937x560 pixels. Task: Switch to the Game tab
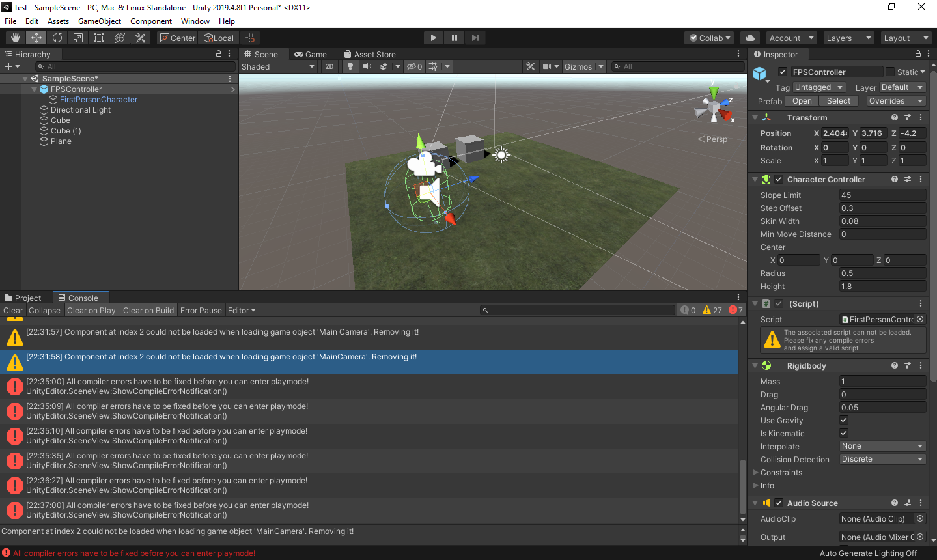tap(311, 55)
